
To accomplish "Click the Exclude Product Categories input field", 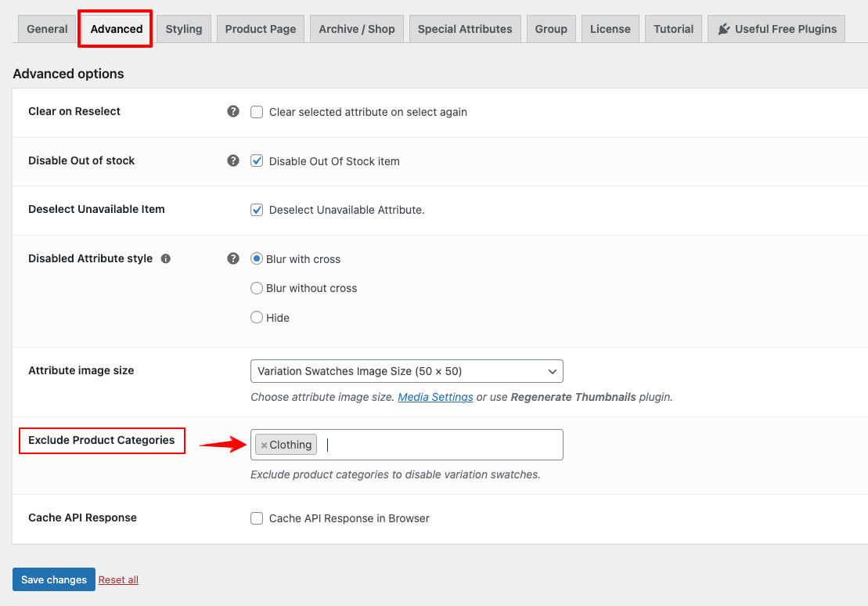I will pyautogui.click(x=430, y=444).
